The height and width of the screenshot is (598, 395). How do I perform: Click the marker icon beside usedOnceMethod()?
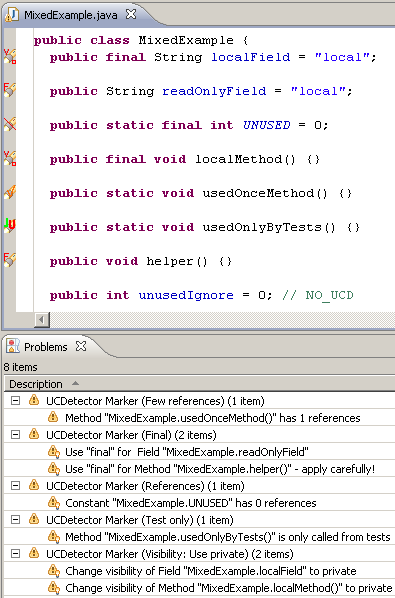(10, 192)
